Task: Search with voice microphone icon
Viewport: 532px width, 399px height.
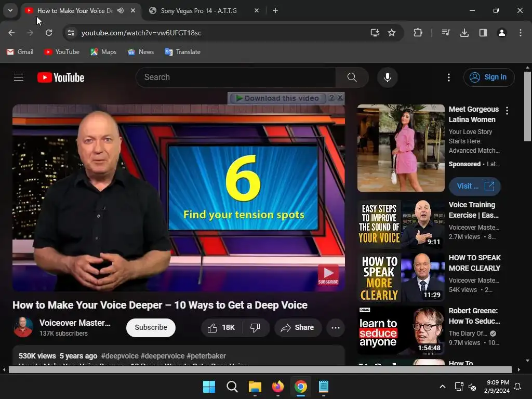Action: click(x=387, y=77)
